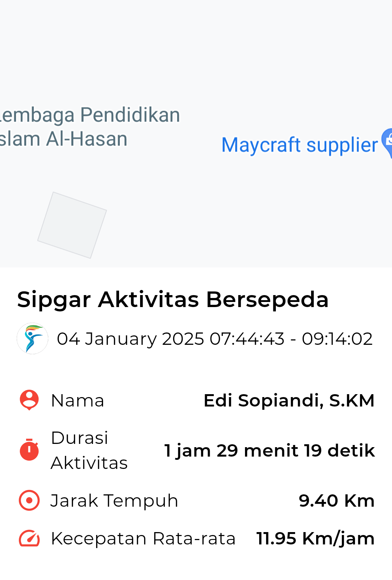Screen dimensions: 392x580
Task: Tap the red stopwatch duration icon
Action: click(x=29, y=450)
